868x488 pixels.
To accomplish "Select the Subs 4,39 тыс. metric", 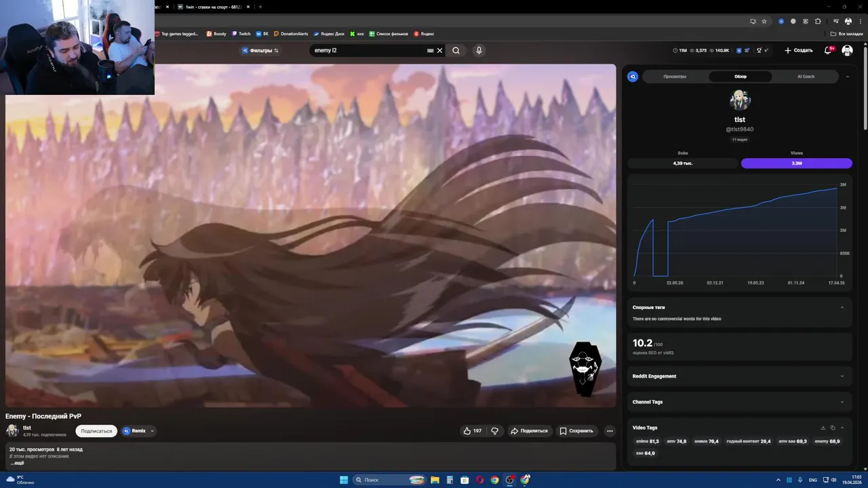I will coord(683,163).
